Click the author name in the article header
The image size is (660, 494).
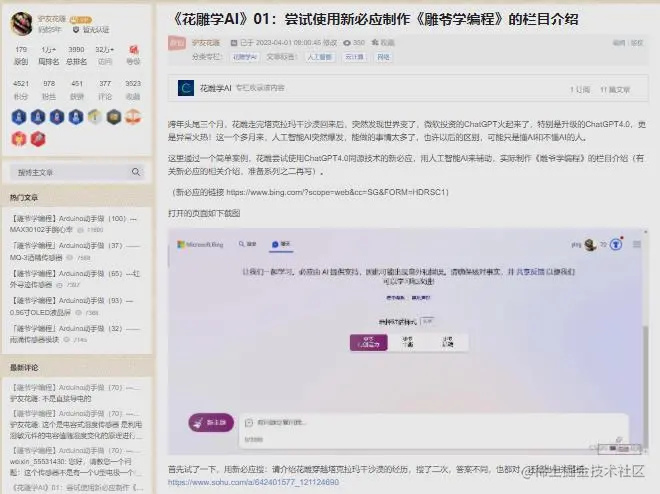pos(206,43)
